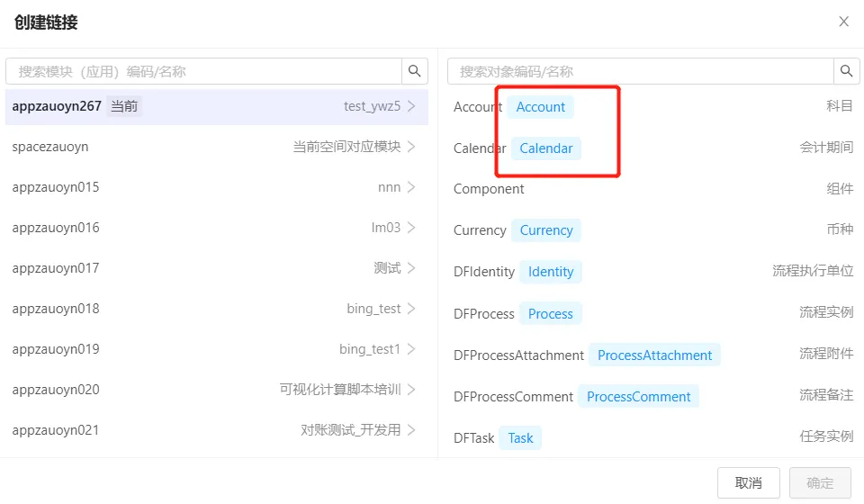Type in the module search field

(204, 71)
